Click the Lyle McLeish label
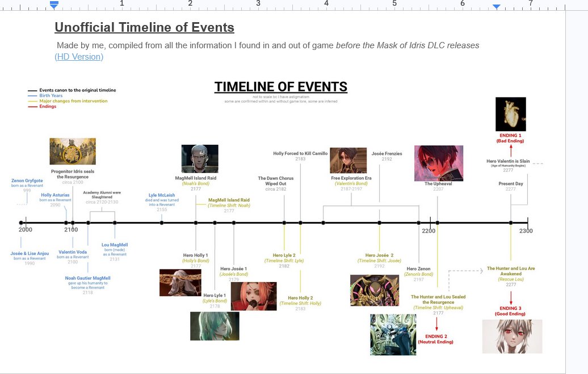The height and width of the screenshot is (374, 588). click(x=162, y=202)
